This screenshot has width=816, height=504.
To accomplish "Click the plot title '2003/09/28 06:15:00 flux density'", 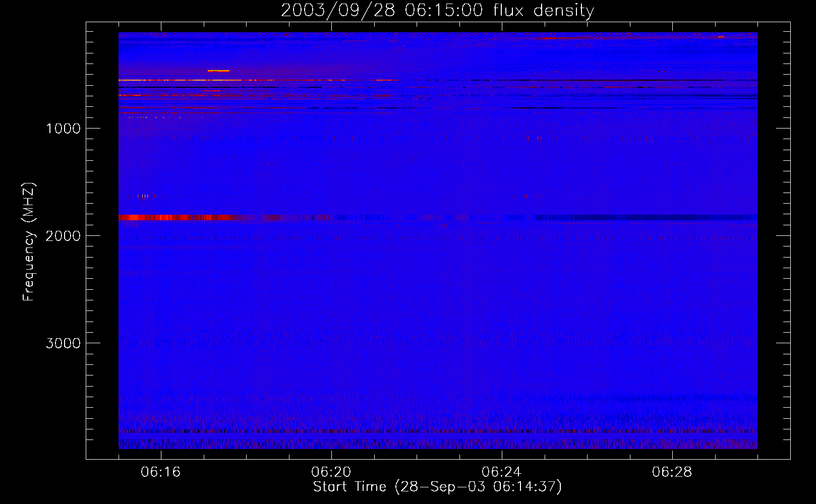I will point(437,10).
